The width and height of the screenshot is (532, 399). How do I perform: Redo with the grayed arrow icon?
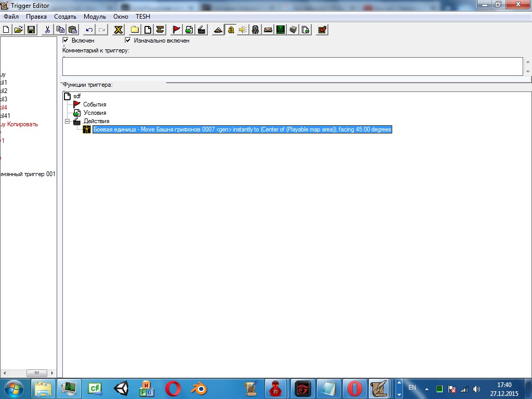click(x=101, y=30)
